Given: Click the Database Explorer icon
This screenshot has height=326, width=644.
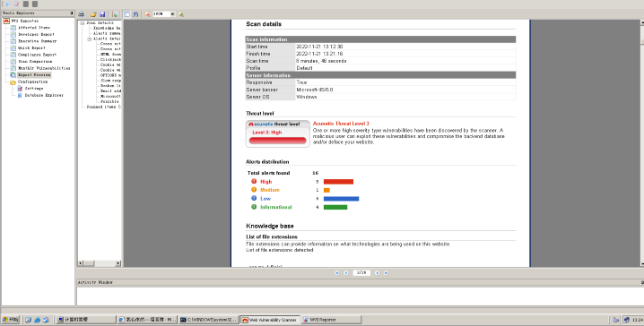Looking at the screenshot, I should point(20,95).
